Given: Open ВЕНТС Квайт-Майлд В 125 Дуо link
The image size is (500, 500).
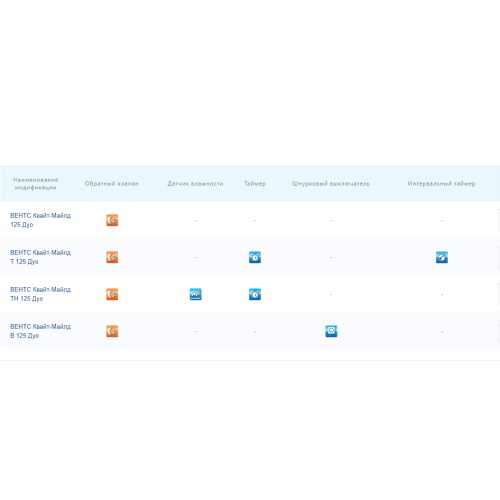Looking at the screenshot, I should click(x=40, y=331).
